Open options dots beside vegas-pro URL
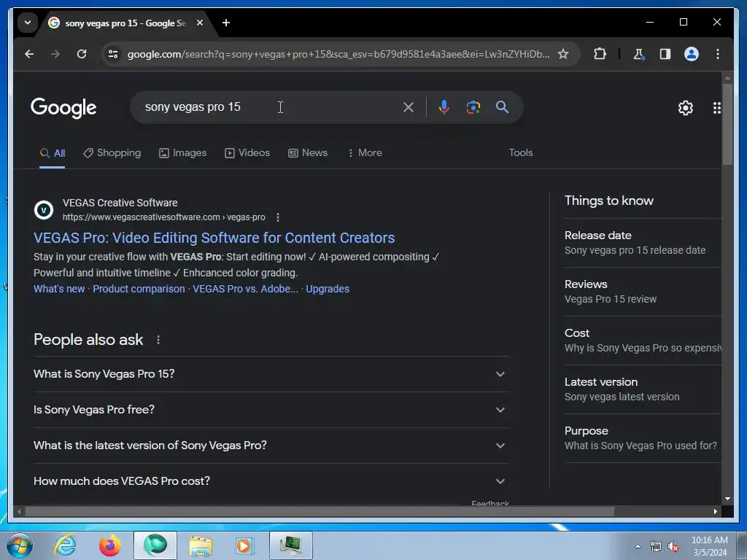 pyautogui.click(x=278, y=217)
